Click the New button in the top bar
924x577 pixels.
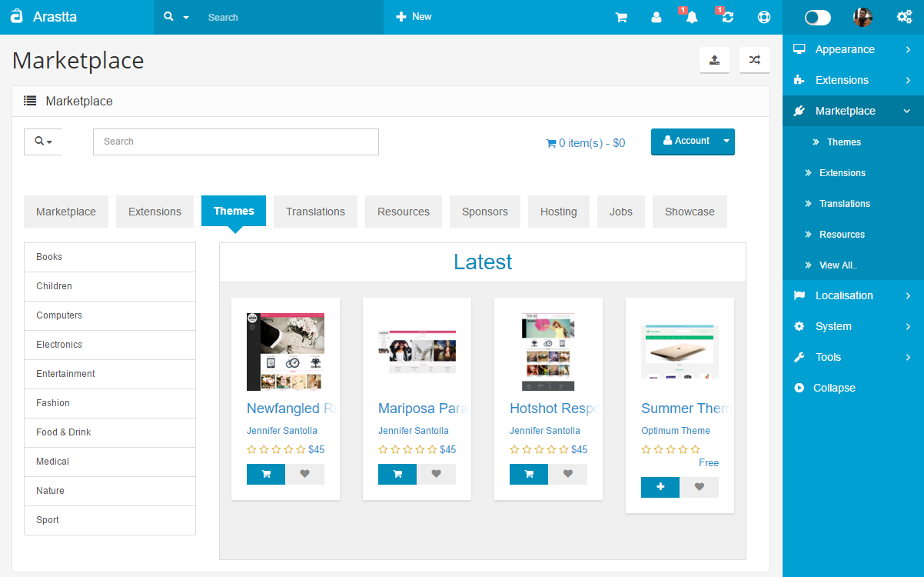pyautogui.click(x=414, y=17)
